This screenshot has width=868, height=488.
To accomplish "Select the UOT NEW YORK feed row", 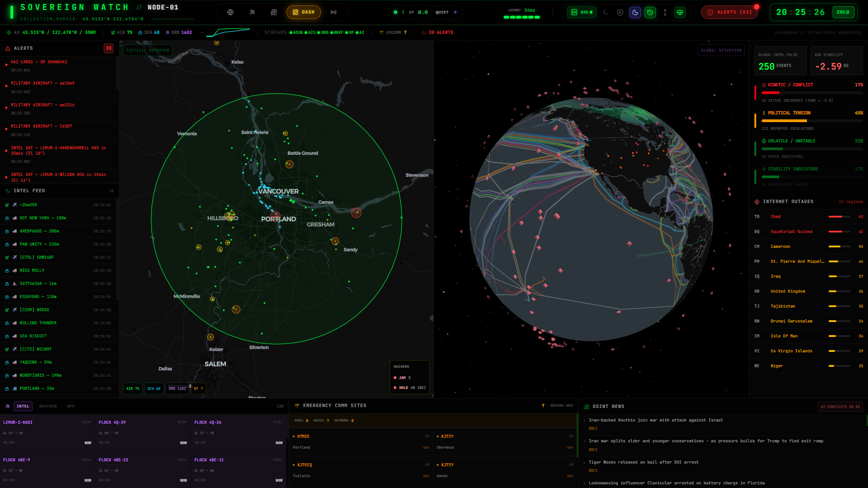I will point(59,218).
